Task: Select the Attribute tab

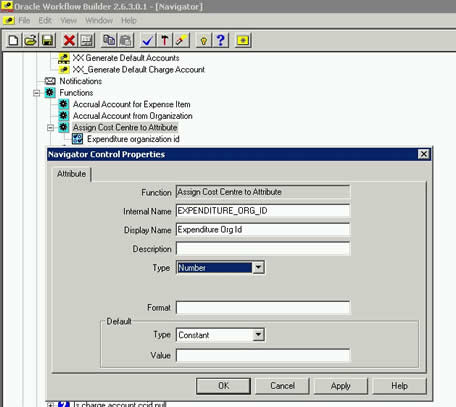Action: point(71,174)
